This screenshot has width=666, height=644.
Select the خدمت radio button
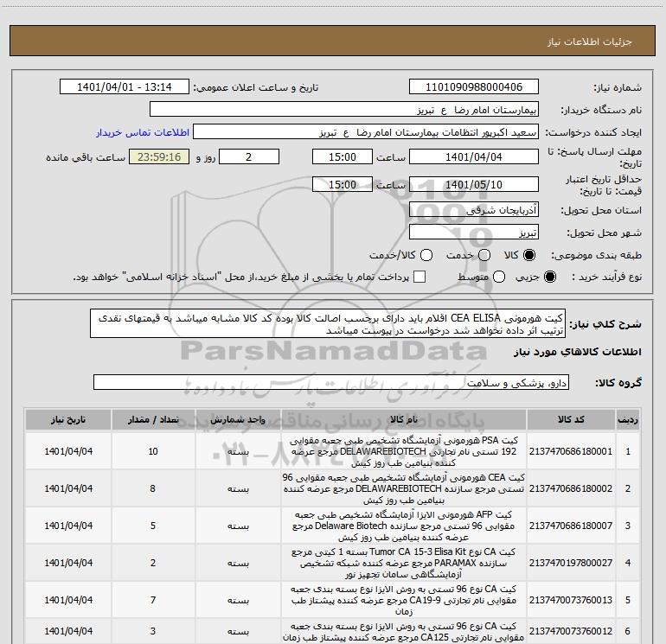pos(484,255)
